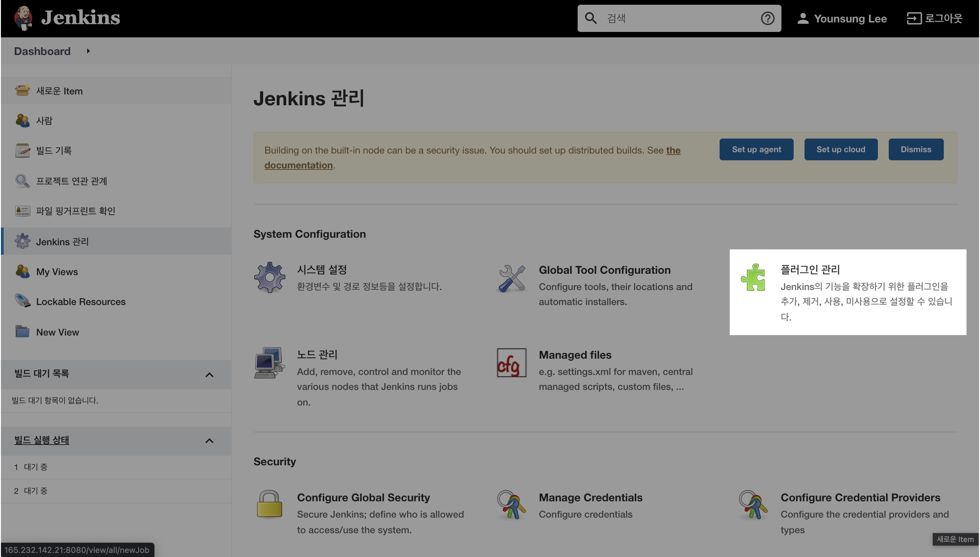Open the padlock Configure Global Security icon

[x=269, y=504]
